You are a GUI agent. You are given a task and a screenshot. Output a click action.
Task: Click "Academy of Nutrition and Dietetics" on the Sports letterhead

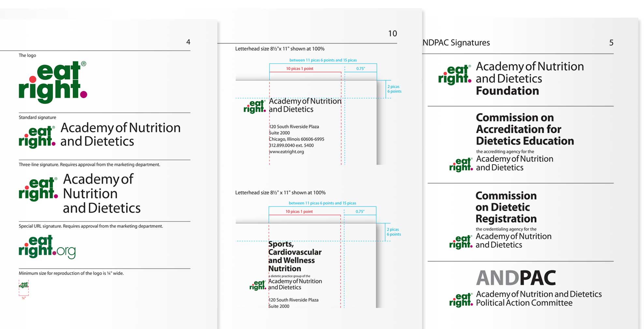coord(295,284)
